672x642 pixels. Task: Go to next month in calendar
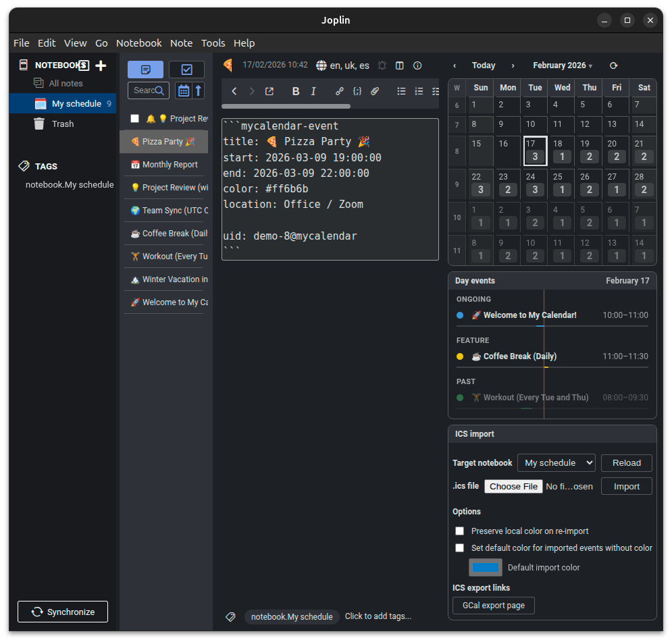point(513,65)
